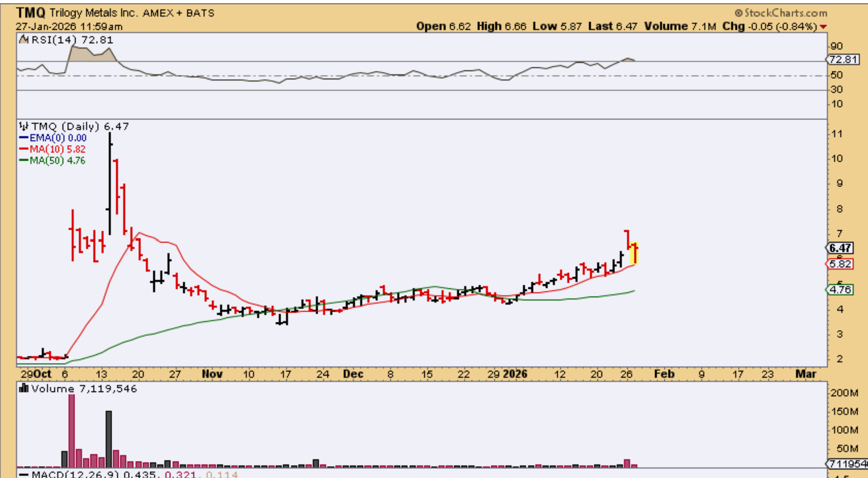This screenshot has height=478, width=868.
Task: Click the TMQ (Daily) 6.47 chart label
Action: coord(80,126)
